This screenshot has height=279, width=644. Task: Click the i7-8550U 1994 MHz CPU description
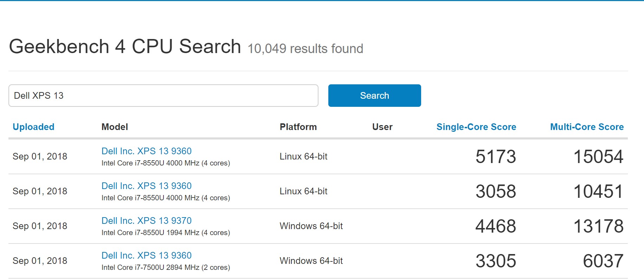166,233
